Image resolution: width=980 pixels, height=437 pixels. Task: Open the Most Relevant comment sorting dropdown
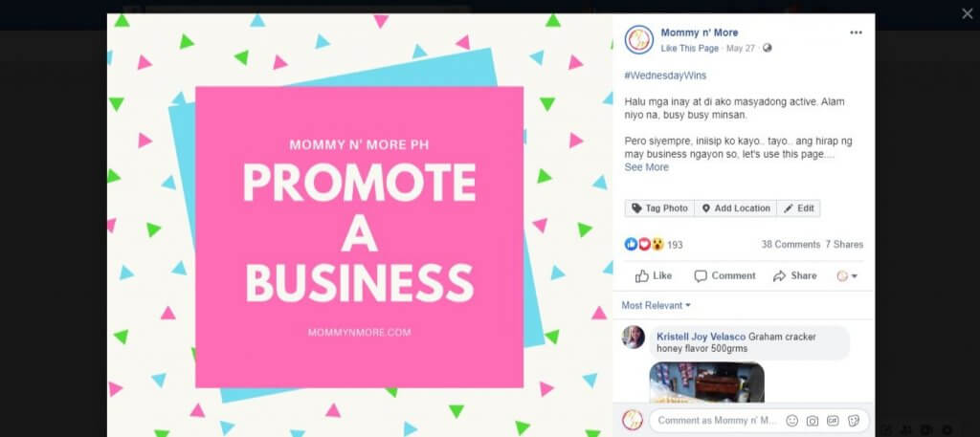tap(657, 305)
